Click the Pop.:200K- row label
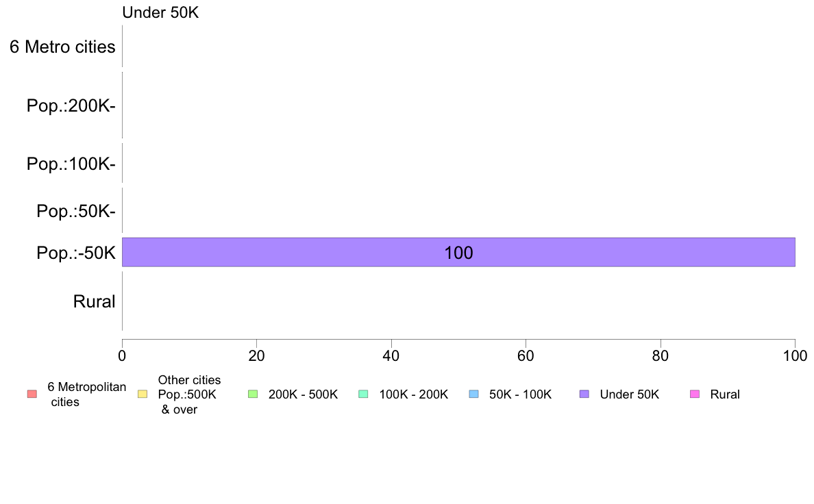Screen dimensions: 814x504 [x=71, y=105]
